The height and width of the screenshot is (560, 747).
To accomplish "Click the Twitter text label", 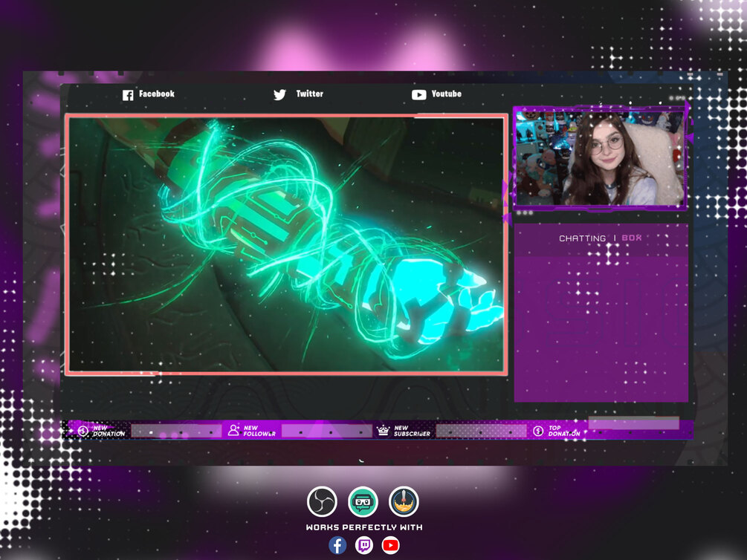I will click(310, 94).
